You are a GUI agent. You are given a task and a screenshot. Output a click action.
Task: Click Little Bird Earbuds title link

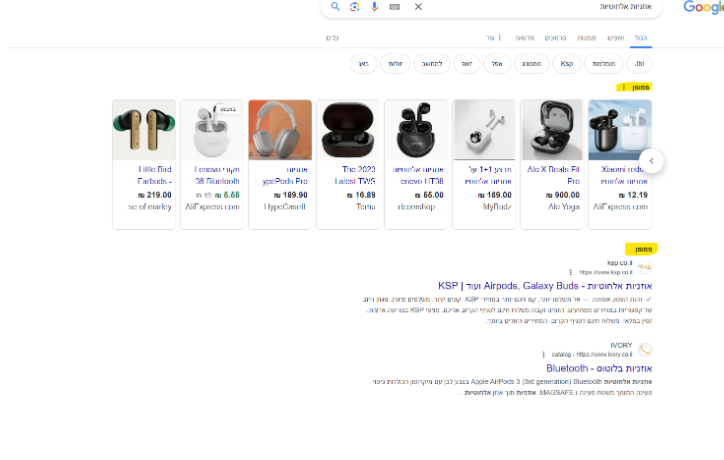[154, 175]
